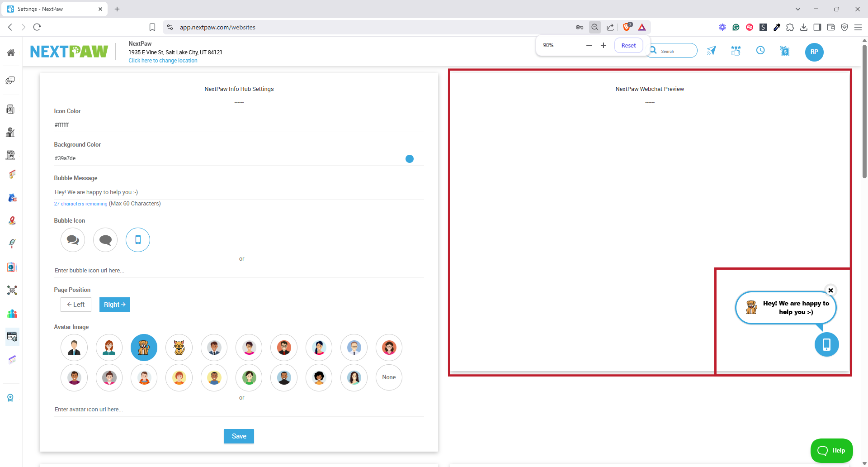Click 'Click here to change location' link

(x=163, y=61)
